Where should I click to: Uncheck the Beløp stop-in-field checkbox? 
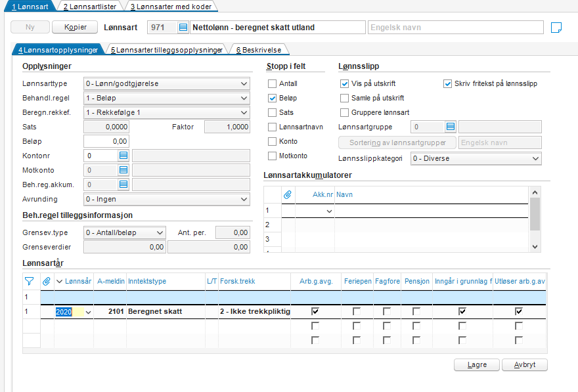[x=272, y=98]
